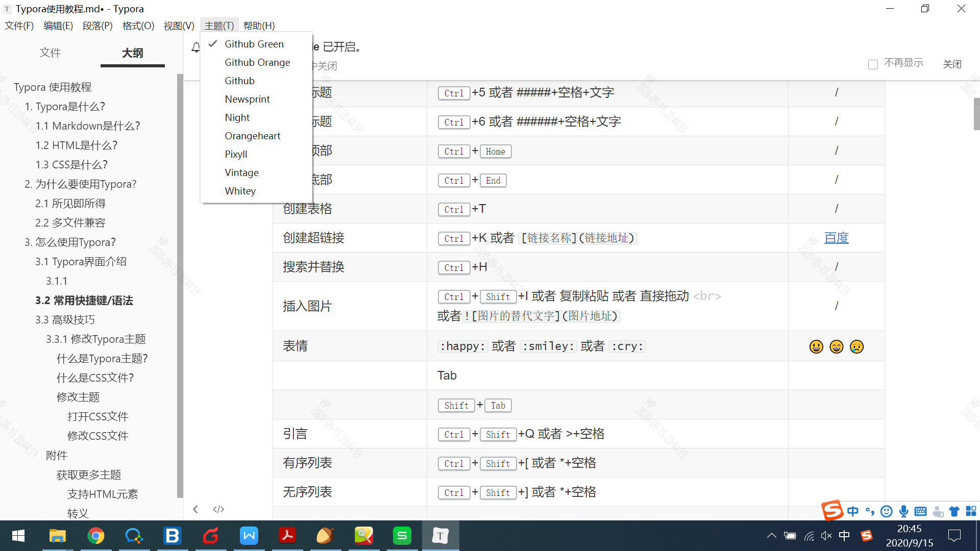Open the 帮助(H) menu
Image resolution: width=980 pixels, height=551 pixels.
259,26
